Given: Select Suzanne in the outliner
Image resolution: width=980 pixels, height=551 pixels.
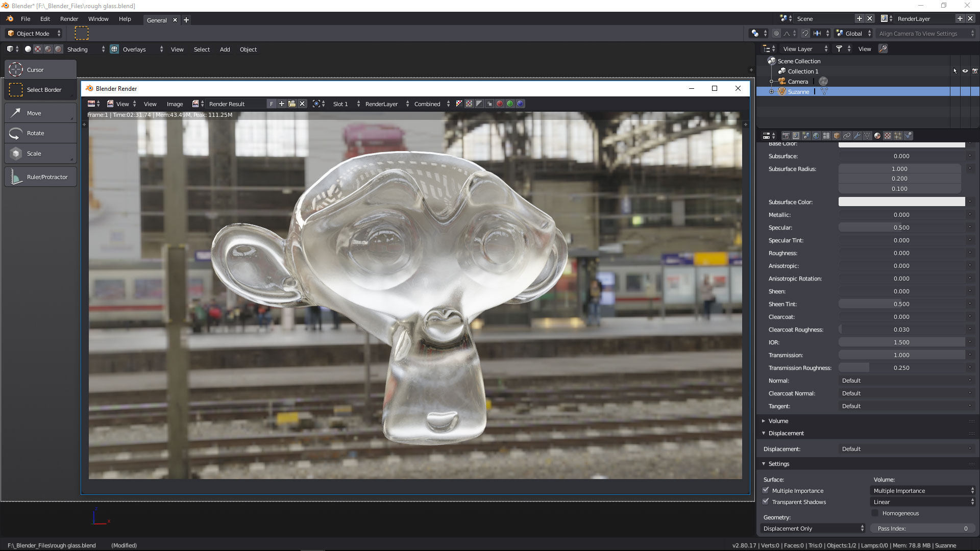Looking at the screenshot, I should point(798,92).
